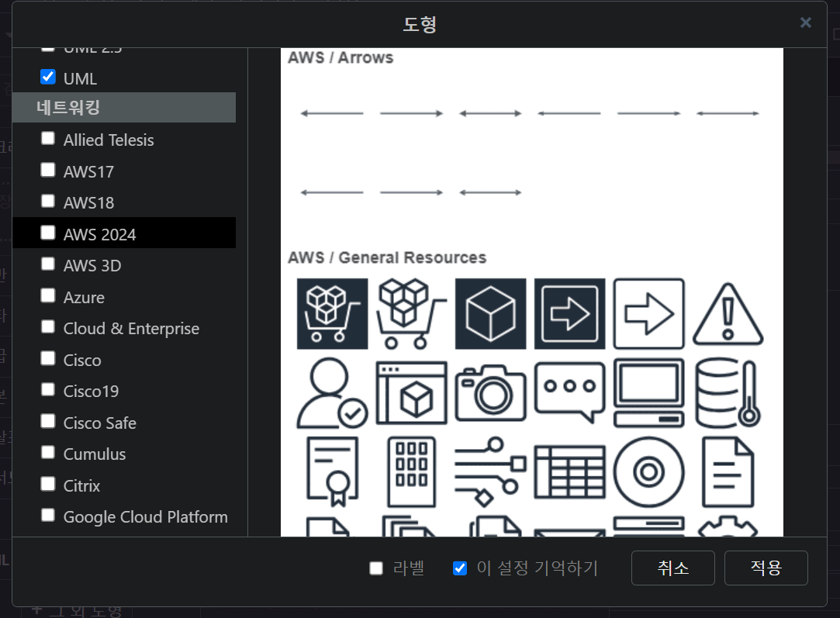Enable the Citrix checkbox
This screenshot has width=840, height=618.
(x=48, y=484)
